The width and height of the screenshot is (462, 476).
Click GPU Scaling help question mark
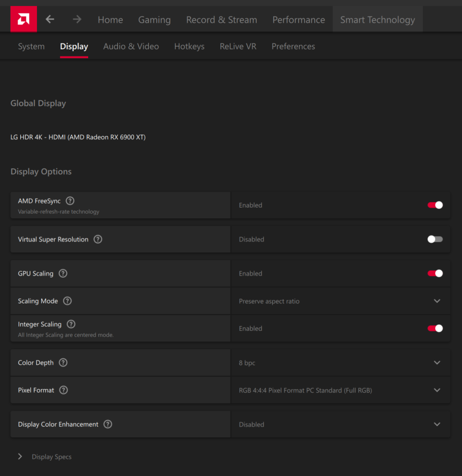point(63,274)
